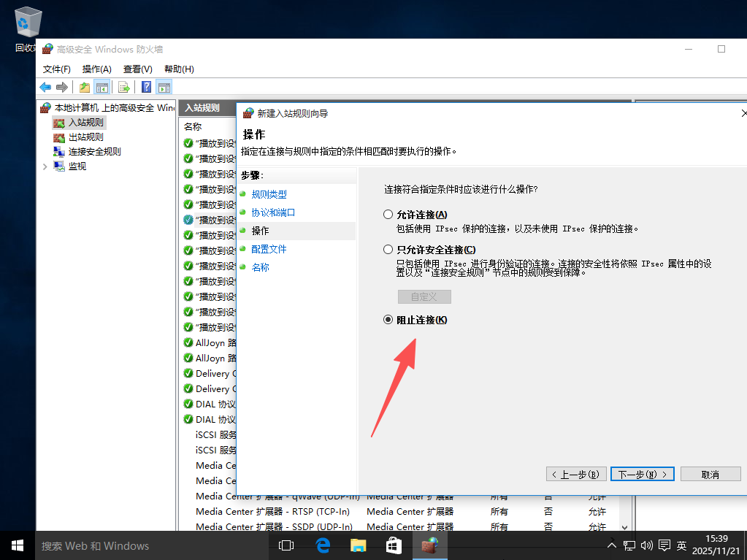This screenshot has width=747, height=560.
Task: Go to the 规则类型 wizard step
Action: click(269, 194)
